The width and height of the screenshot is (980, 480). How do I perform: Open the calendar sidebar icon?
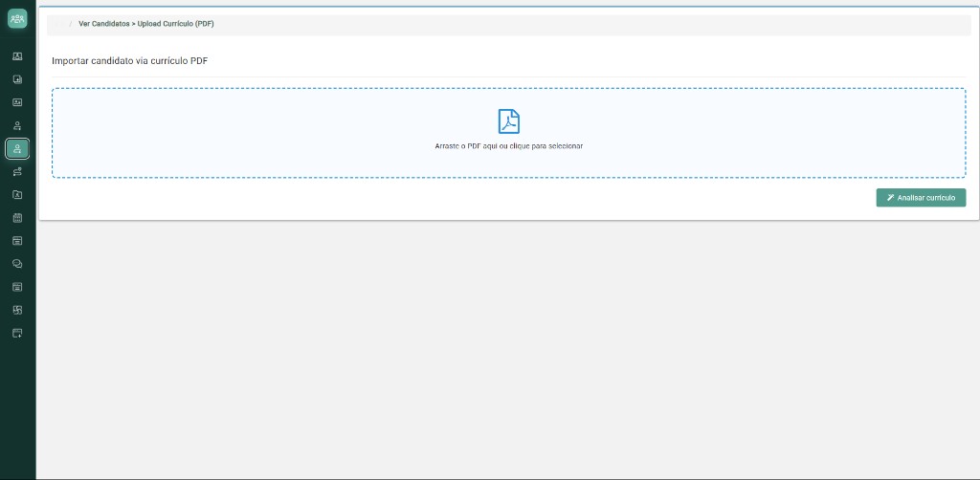coord(17,218)
